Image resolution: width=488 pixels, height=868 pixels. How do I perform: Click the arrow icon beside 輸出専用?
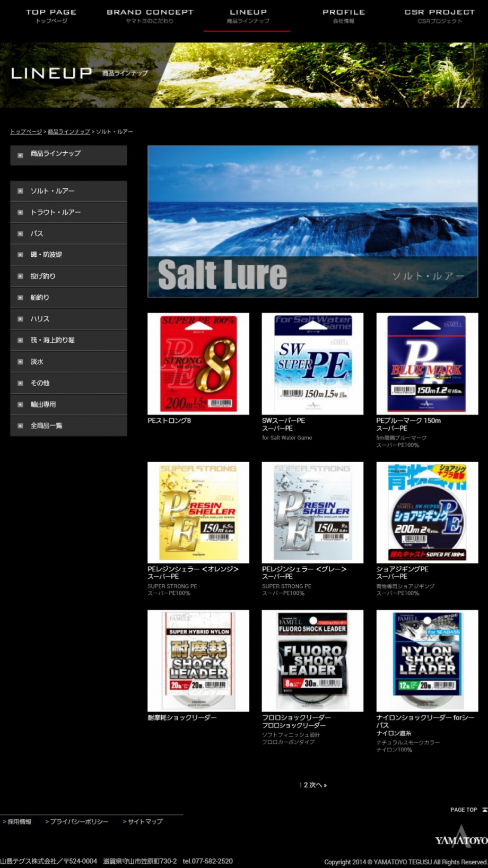pos(20,404)
